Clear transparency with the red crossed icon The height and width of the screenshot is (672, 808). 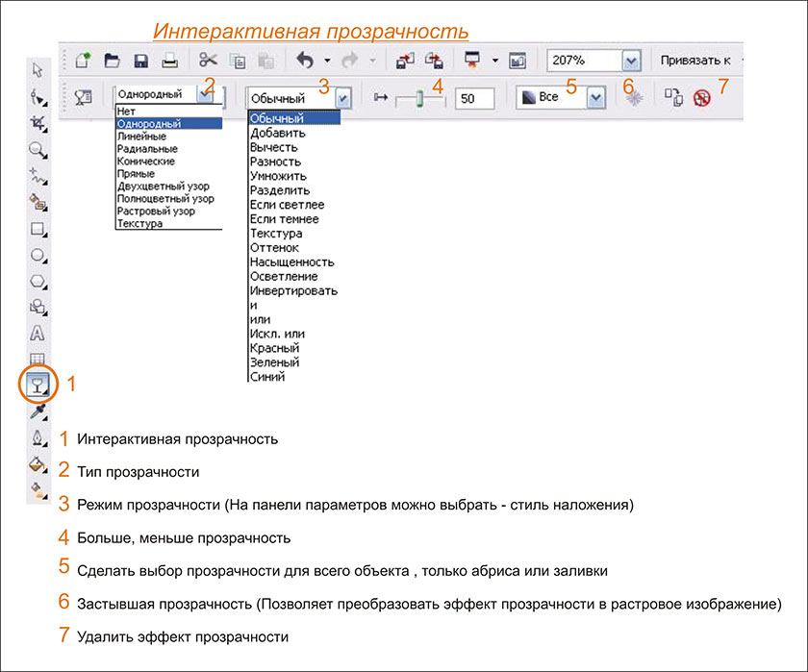pos(701,98)
